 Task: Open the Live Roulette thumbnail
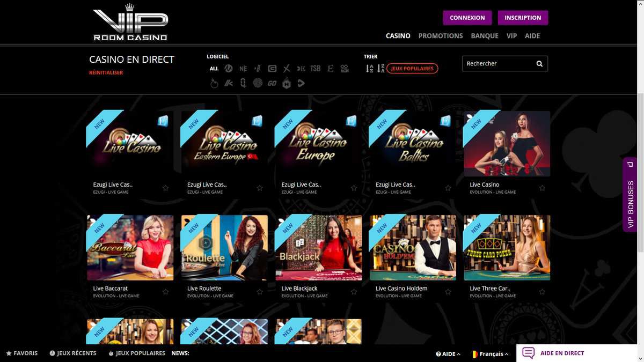(224, 248)
